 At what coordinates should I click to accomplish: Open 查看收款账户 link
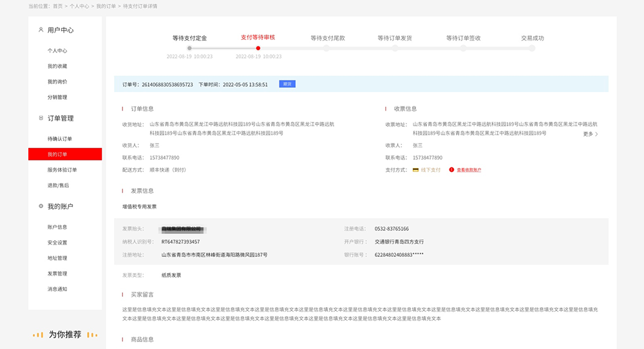pyautogui.click(x=469, y=169)
